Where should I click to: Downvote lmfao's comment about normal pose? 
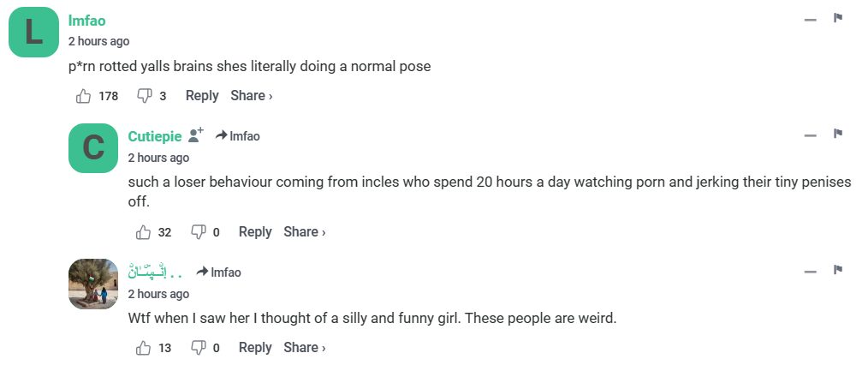(x=145, y=96)
